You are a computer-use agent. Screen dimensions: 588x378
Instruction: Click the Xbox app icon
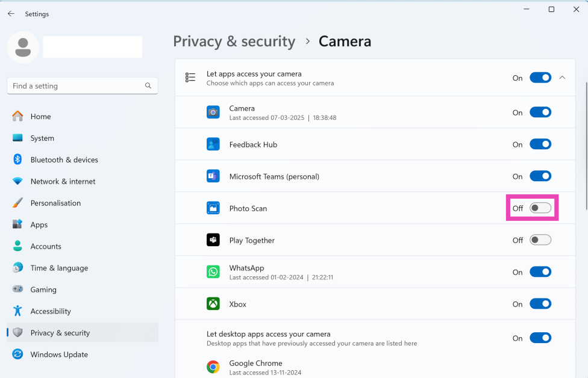(213, 304)
